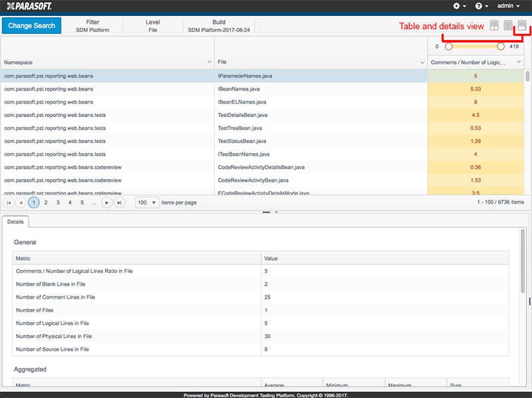Click Comments / Number of Logical Lines Ratio metric
Screen dimensions: 532x398
74,271
